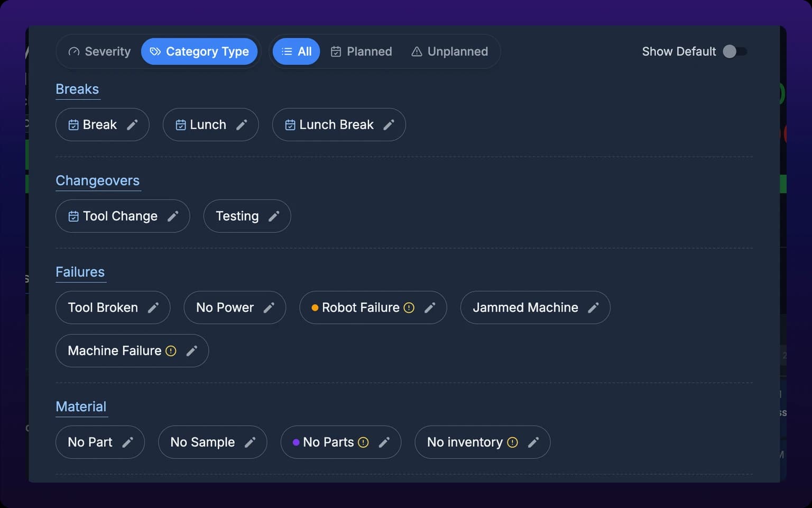Click the Testing label

(237, 216)
